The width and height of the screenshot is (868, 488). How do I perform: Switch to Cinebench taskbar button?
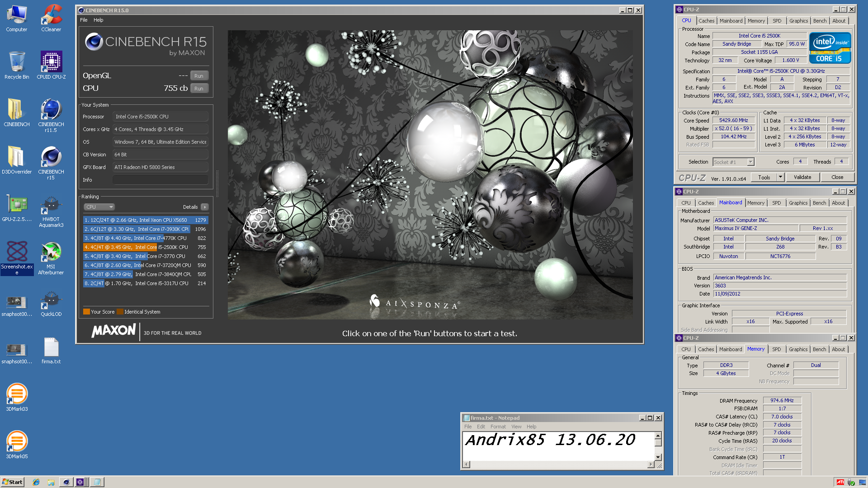(66, 482)
